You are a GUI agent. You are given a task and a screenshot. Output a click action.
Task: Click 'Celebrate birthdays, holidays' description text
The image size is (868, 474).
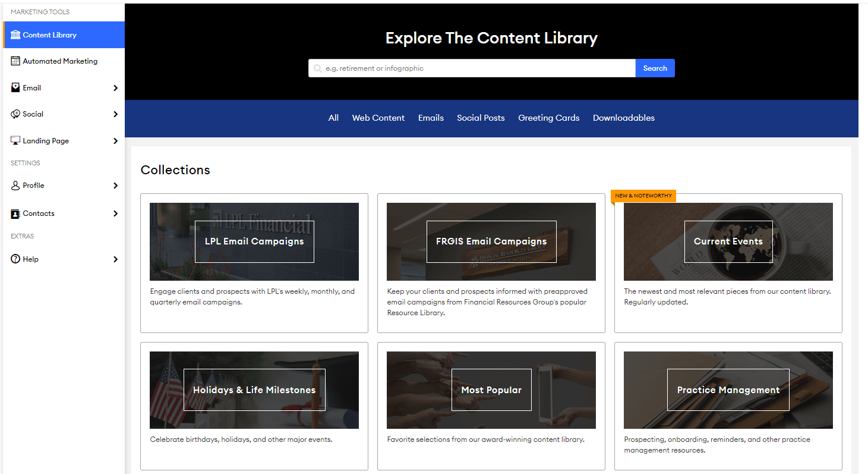click(x=241, y=440)
